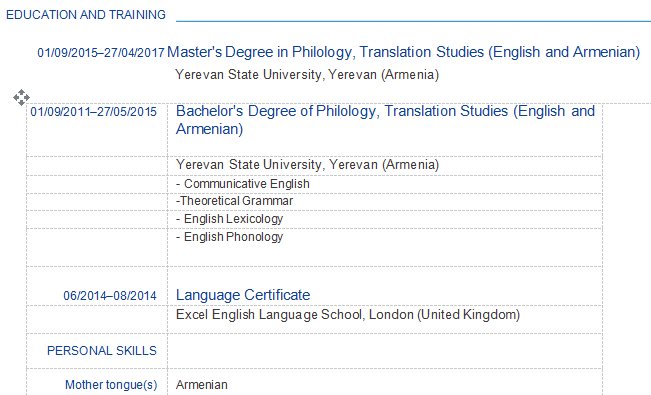
Task: Click the table move handle icon
Action: [x=21, y=98]
